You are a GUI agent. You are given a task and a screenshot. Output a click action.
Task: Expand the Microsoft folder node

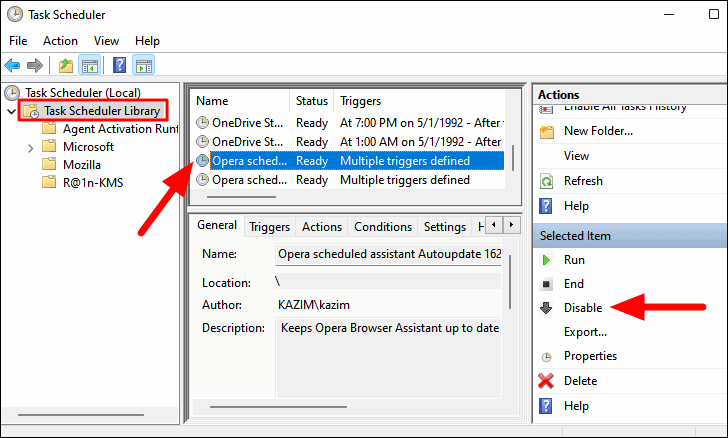[x=31, y=148]
